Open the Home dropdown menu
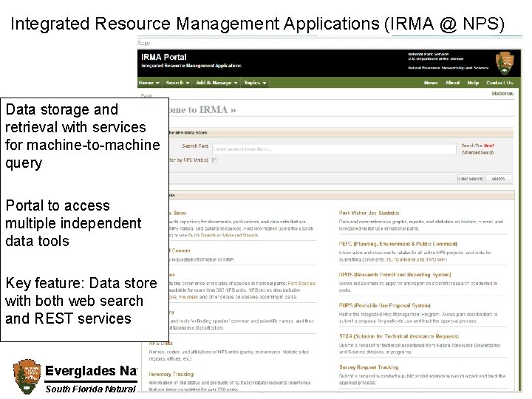Viewport: 532px width, 399px height. 149,83
